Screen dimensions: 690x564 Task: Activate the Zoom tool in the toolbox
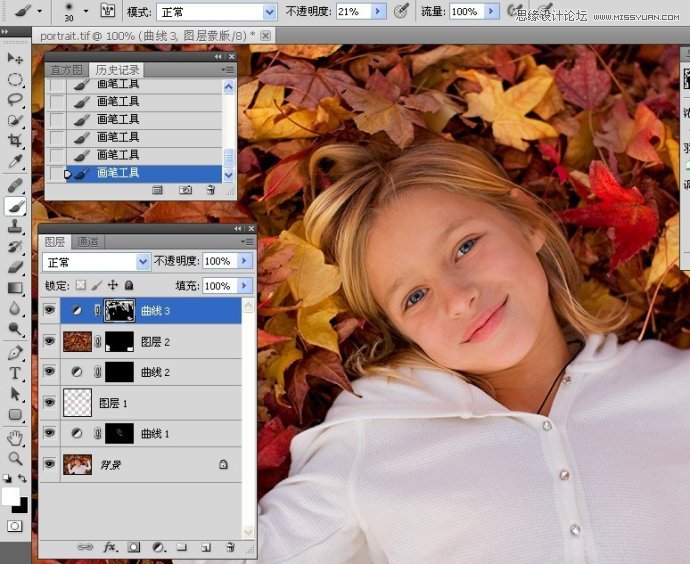(15, 458)
